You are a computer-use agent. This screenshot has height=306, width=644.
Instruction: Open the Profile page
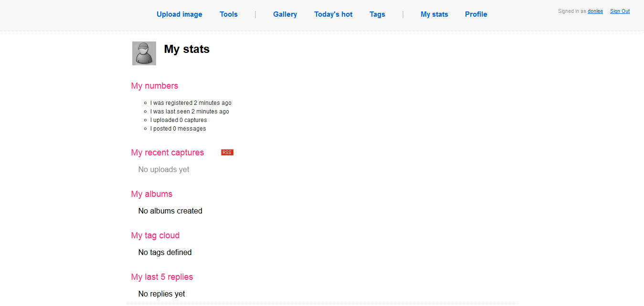(476, 14)
